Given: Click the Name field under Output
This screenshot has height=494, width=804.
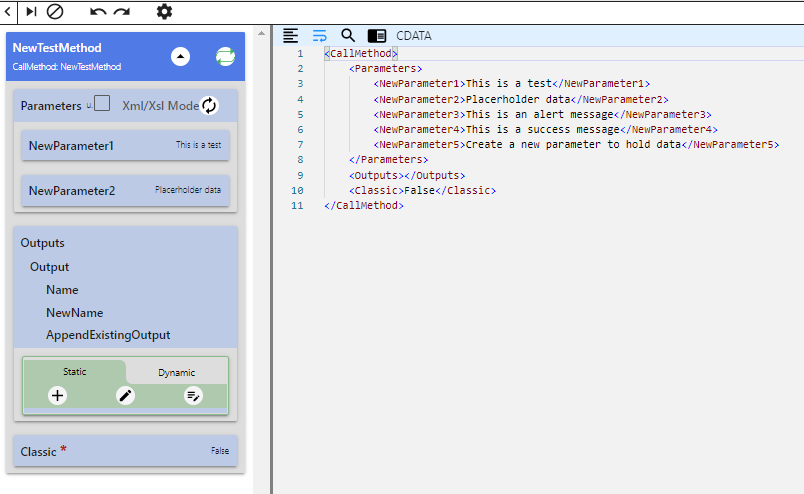Looking at the screenshot, I should [x=62, y=290].
